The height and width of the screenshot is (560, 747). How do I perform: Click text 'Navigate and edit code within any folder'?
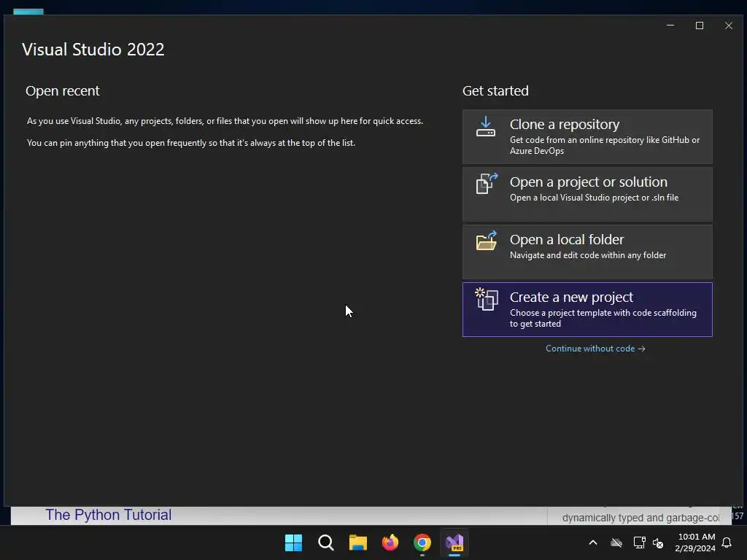coord(588,255)
